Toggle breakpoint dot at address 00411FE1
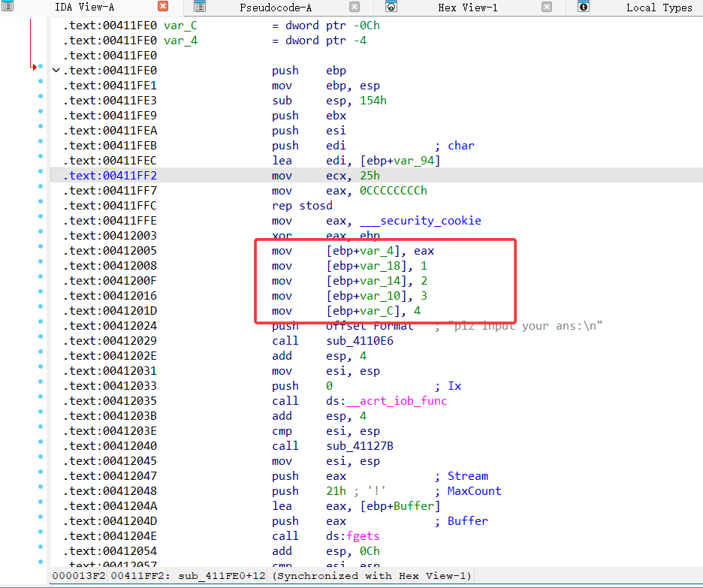 click(x=41, y=81)
